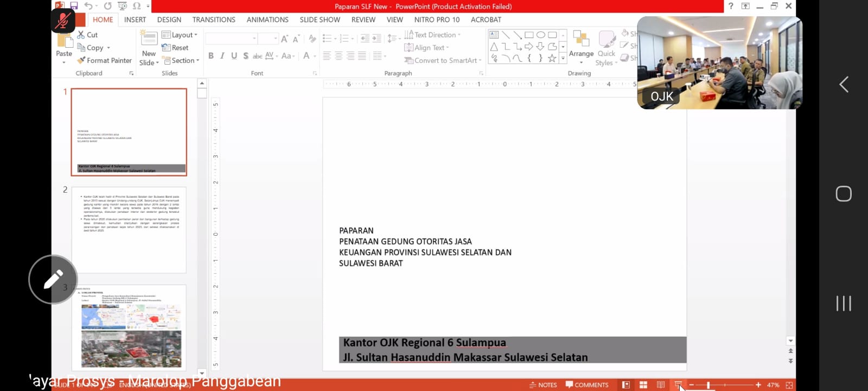The width and height of the screenshot is (868, 391).
Task: Toggle Underline formatting
Action: click(234, 55)
